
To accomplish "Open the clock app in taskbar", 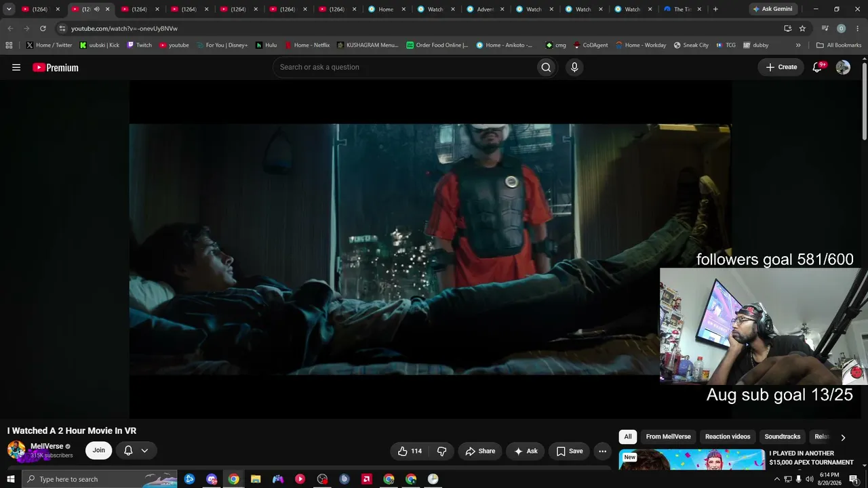I will point(433,479).
